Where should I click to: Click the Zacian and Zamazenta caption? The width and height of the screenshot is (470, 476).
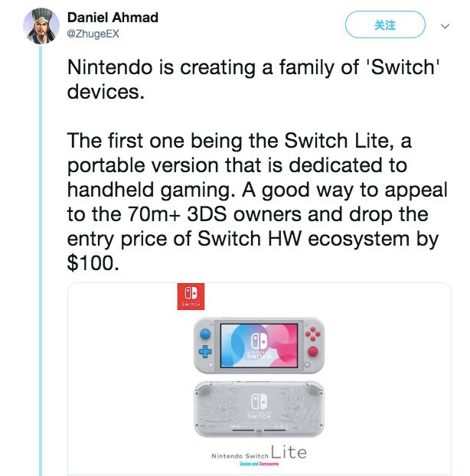[259, 464]
